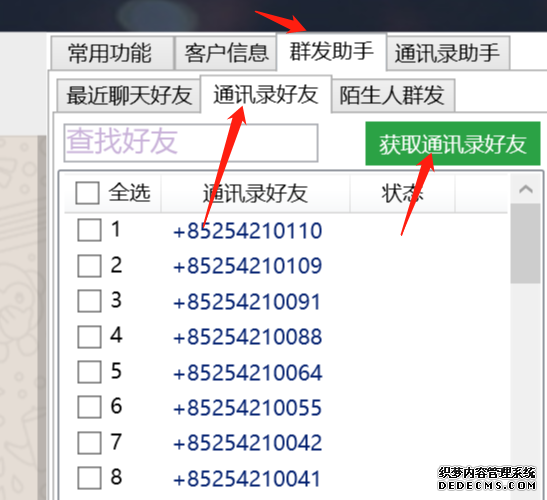Focus the 查找好友 search field
This screenshot has width=547, height=500.
pyautogui.click(x=191, y=143)
